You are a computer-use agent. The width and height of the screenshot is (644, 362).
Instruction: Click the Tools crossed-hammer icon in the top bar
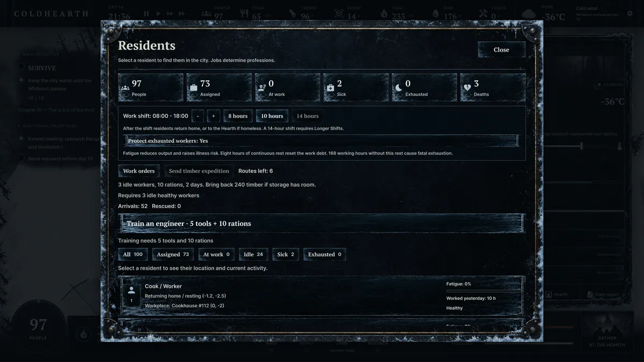point(482,14)
